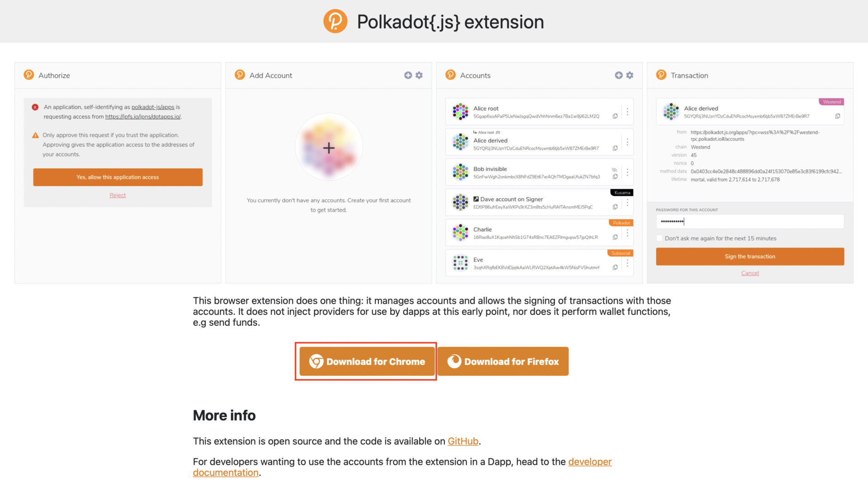
Task: Open the GitHub link
Action: coord(463,442)
